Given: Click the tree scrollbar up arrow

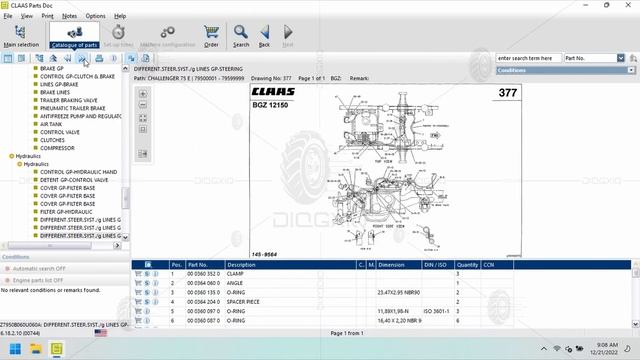Looking at the screenshot, I should pos(125,69).
